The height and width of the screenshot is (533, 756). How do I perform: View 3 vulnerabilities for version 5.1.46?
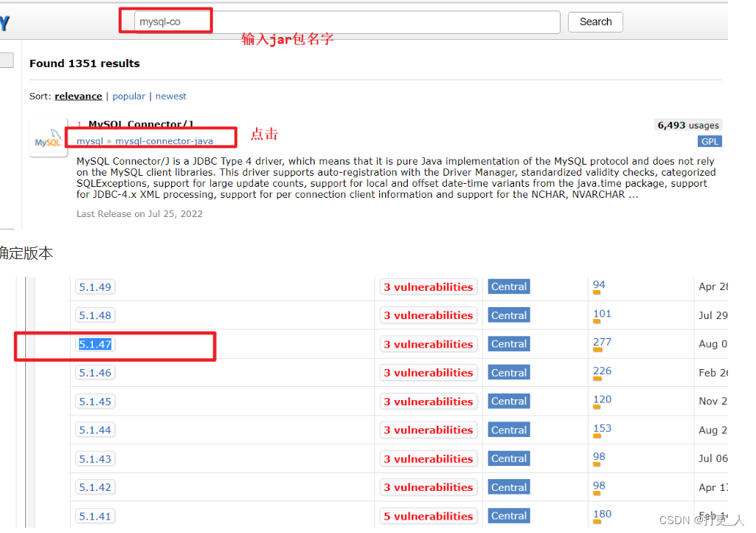tap(428, 373)
